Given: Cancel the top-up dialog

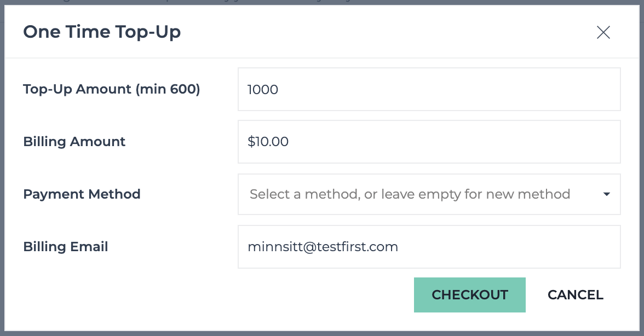Looking at the screenshot, I should [x=576, y=294].
